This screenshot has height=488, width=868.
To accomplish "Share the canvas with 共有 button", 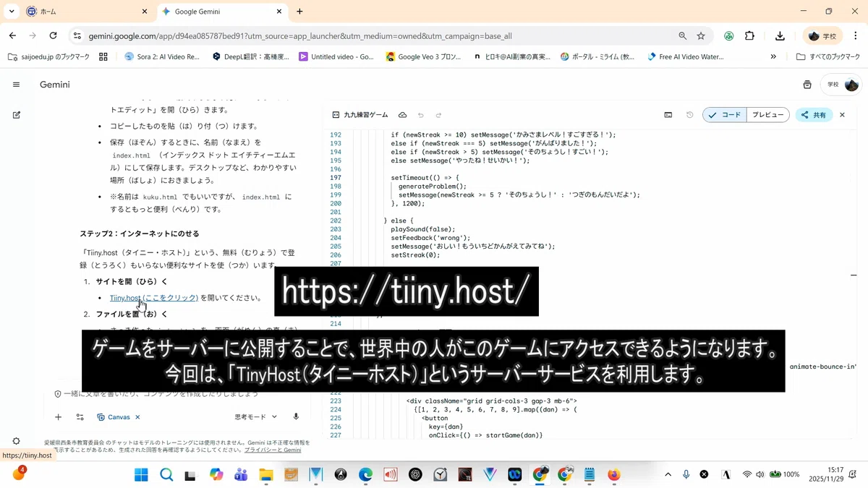I will (x=813, y=115).
